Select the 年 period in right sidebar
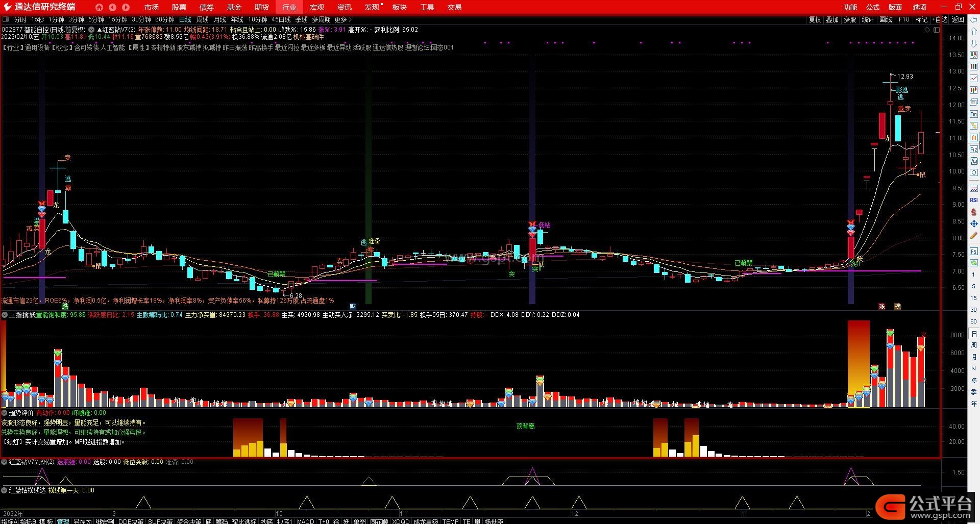 (974, 404)
